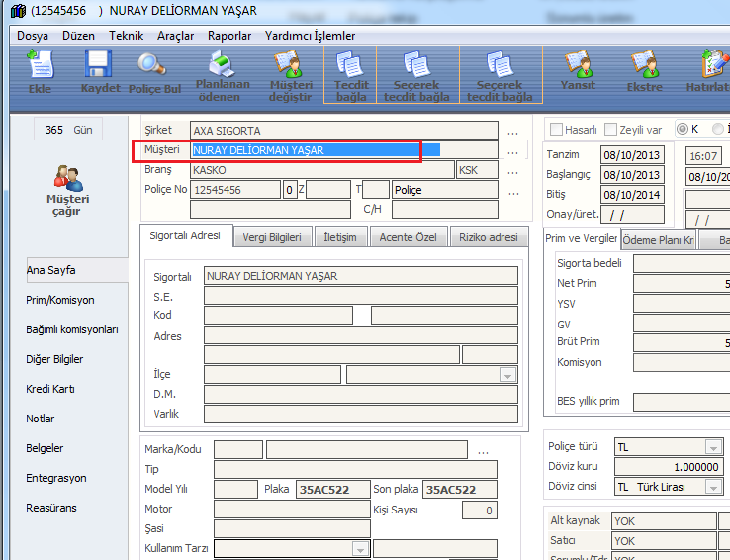
Task: Click browse button next to Şirket field
Action: click(x=512, y=131)
